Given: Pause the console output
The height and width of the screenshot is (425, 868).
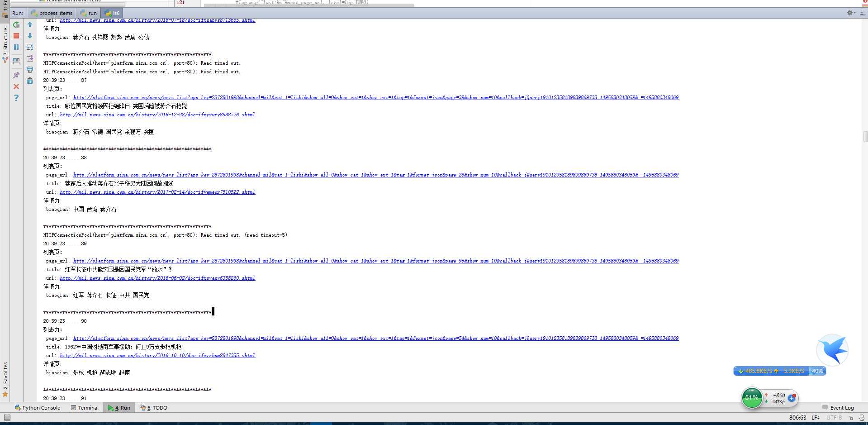Looking at the screenshot, I should pyautogui.click(x=16, y=47).
